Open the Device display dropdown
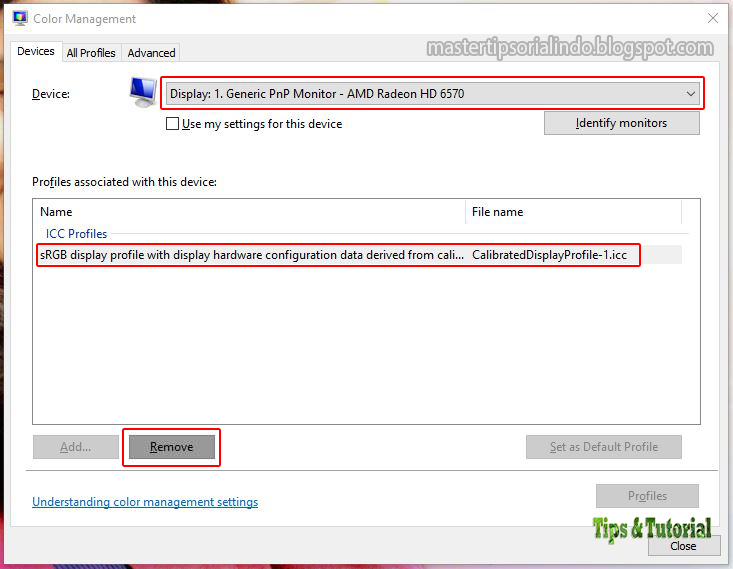Viewport: 733px width, 569px height. pos(432,94)
